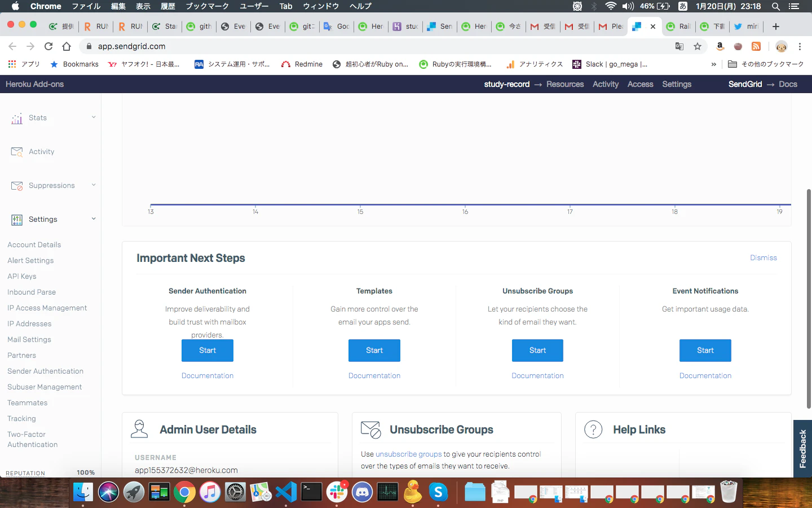Image resolution: width=812 pixels, height=508 pixels.
Task: Show hidden bookmarks with the double chevron
Action: point(714,64)
